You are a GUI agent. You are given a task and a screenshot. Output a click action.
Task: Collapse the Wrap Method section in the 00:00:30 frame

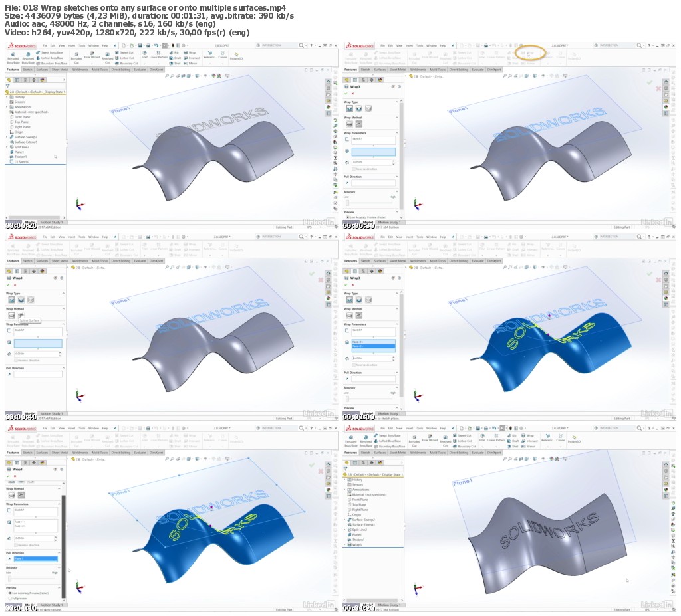point(396,118)
